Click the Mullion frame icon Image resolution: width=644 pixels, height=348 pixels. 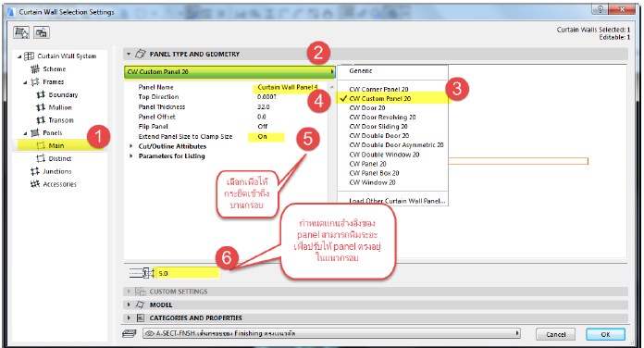point(41,107)
